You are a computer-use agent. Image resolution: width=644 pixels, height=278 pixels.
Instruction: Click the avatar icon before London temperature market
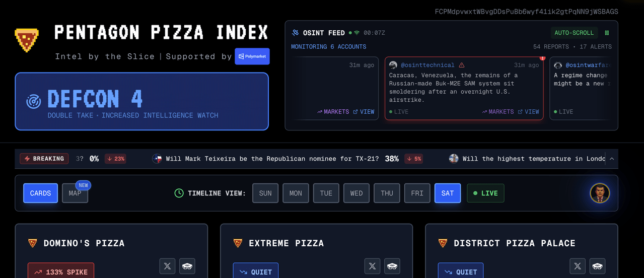[454, 159]
